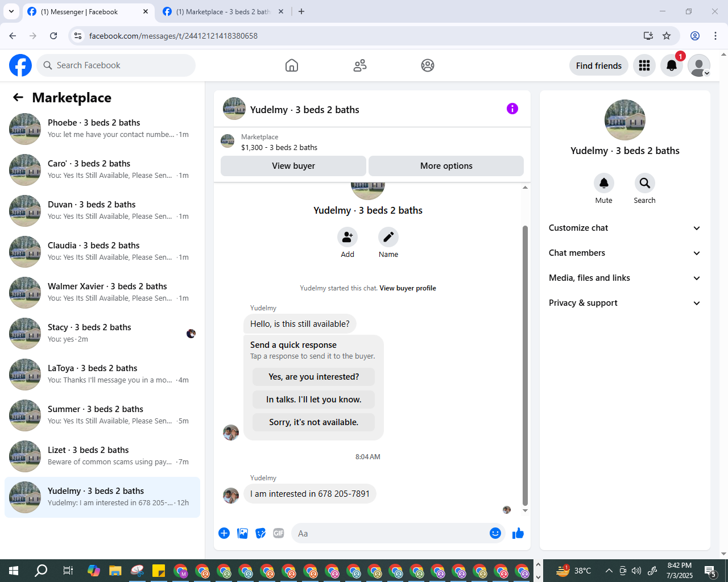Open the emoji picker in message box
The height and width of the screenshot is (582, 728).
(495, 533)
